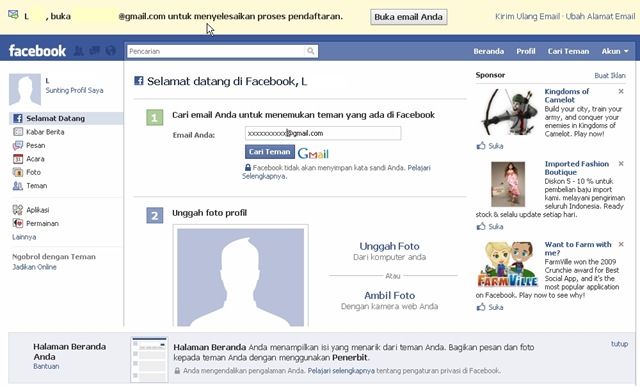Expand the Akun dropdown menu
640x386 pixels.
pos(615,51)
